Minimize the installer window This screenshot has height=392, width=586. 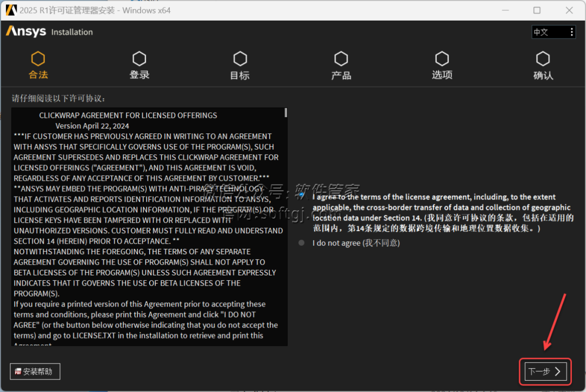pyautogui.click(x=505, y=10)
